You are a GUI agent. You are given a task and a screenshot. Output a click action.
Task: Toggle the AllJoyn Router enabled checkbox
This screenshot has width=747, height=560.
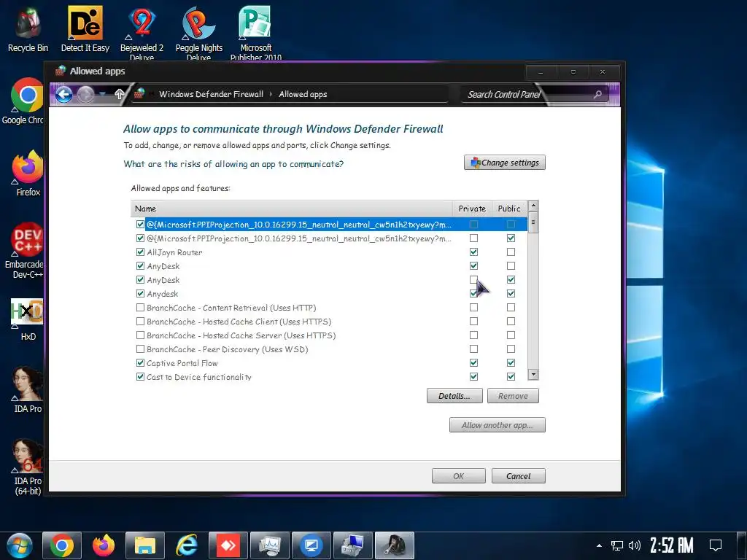[140, 252]
